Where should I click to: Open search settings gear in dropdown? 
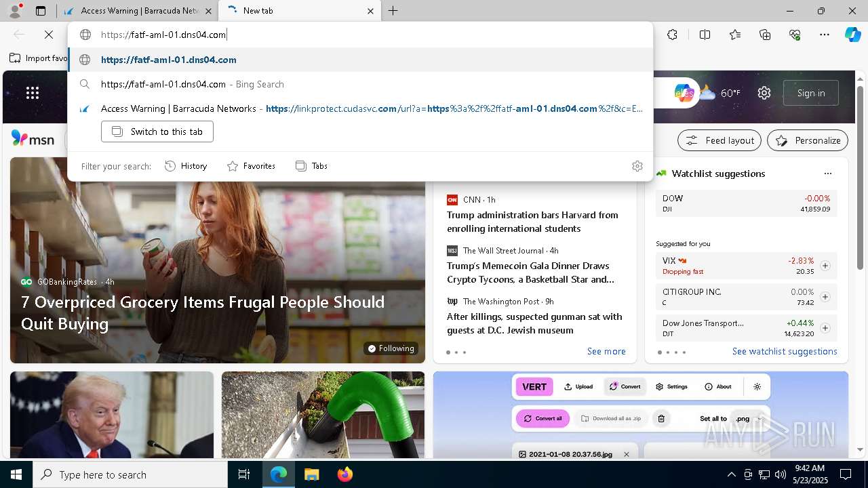637,166
